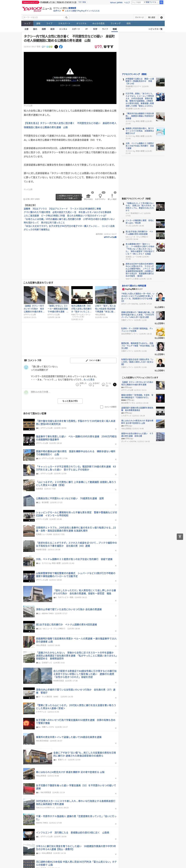The height and width of the screenshot is (868, 186).
Task: Open the search category dropdown in top bar
Action: [151, 2]
